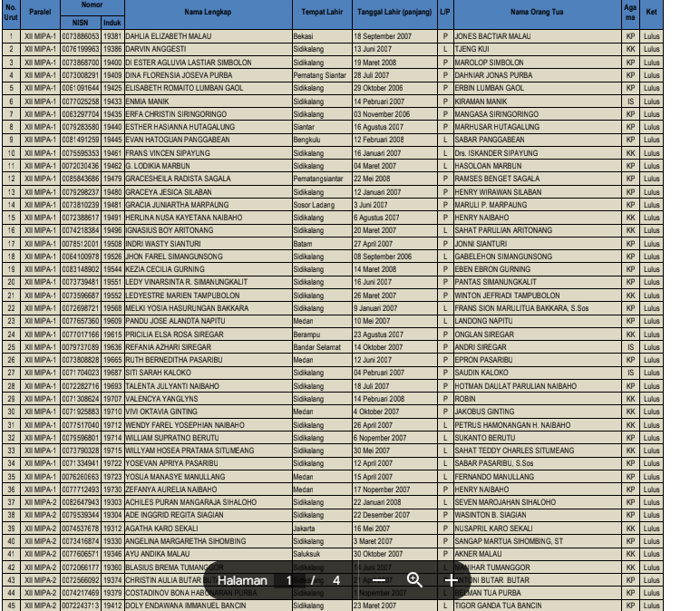700x611 pixels.
Task: Click birthplace Jakarta
Action: (304, 529)
